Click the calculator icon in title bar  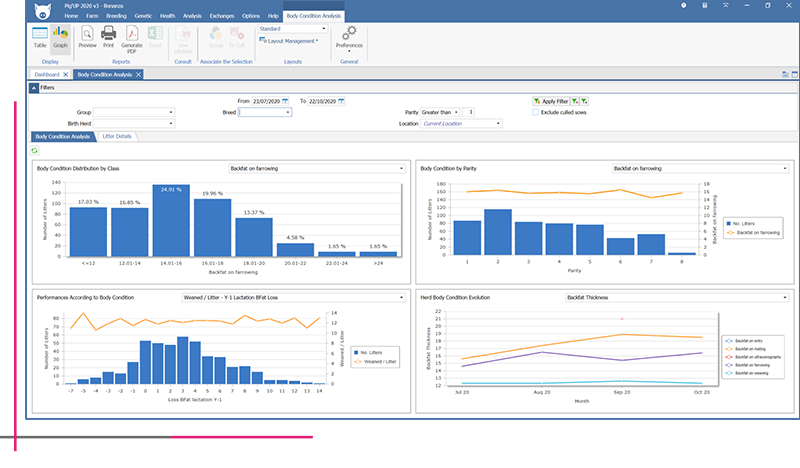(705, 5)
